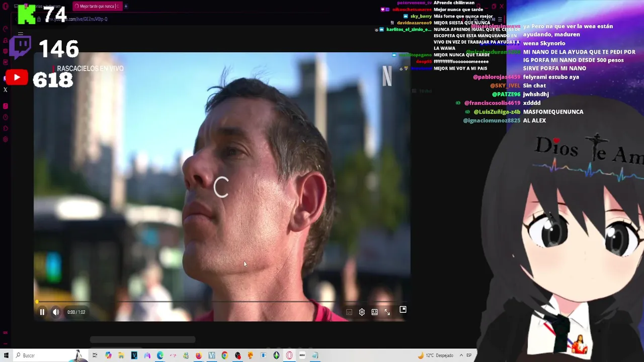The image size is (644, 362).
Task: Expand the system tray hidden icons chevron
Action: click(461, 355)
